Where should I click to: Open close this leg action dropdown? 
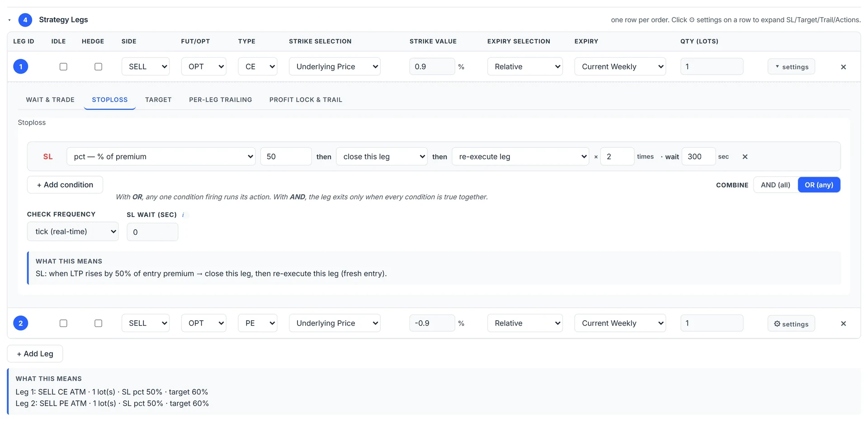382,156
